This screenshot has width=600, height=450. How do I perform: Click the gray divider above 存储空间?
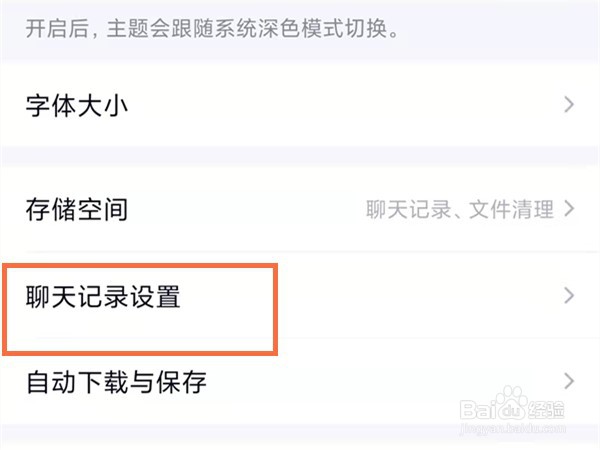pos(300,157)
